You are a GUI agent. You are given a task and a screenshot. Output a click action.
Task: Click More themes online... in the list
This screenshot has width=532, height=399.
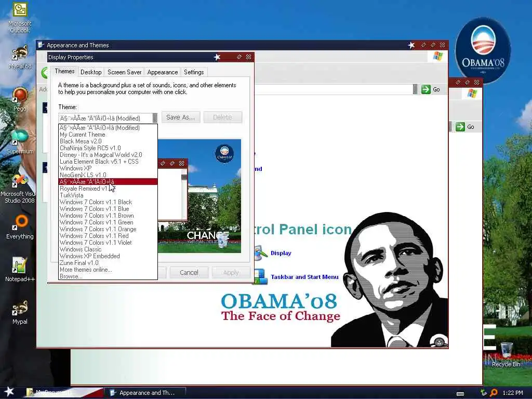coord(108,270)
